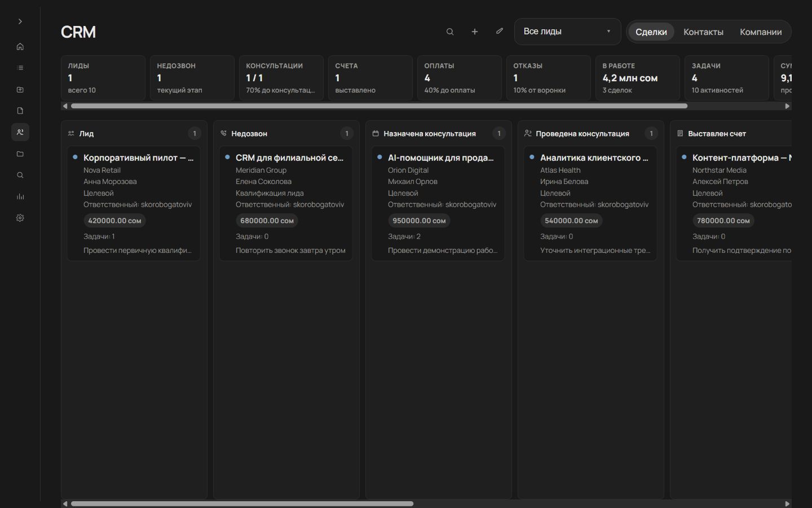The image size is (812, 508).
Task: Click the НЕДОЗВОН stat card
Action: (x=192, y=78)
